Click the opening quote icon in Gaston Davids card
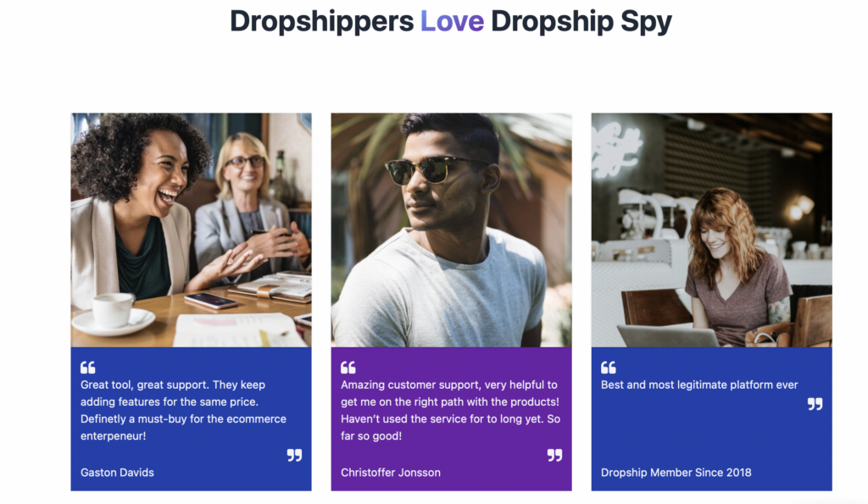 [87, 368]
